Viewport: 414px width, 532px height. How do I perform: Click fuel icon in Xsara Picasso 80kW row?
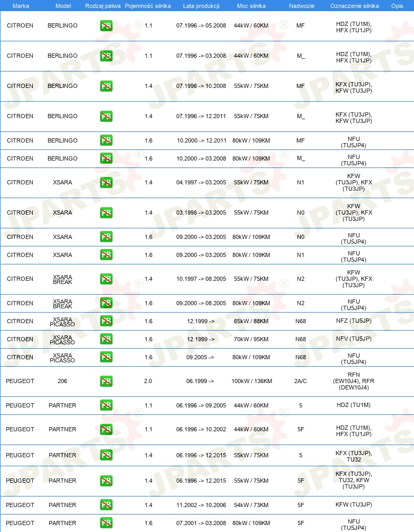point(106,357)
